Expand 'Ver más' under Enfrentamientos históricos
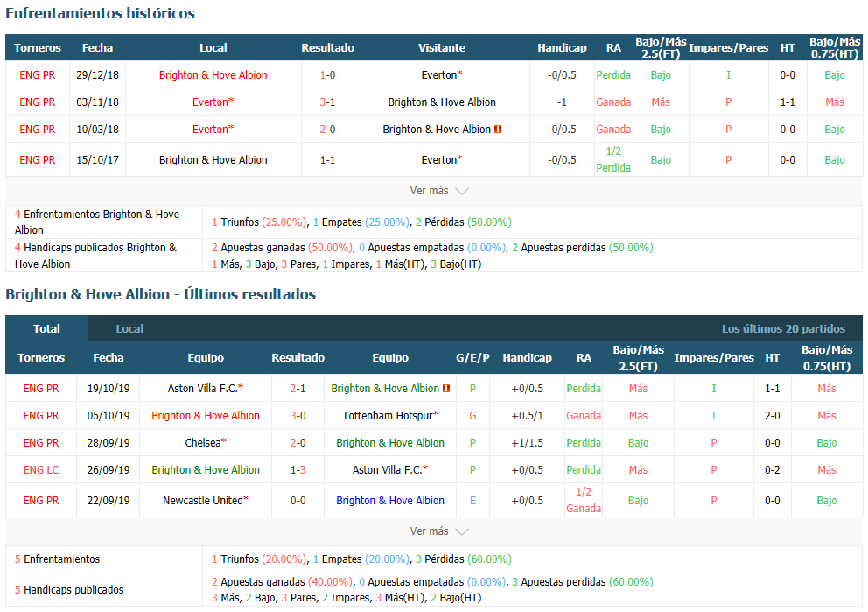The width and height of the screenshot is (868, 612). pyautogui.click(x=439, y=191)
